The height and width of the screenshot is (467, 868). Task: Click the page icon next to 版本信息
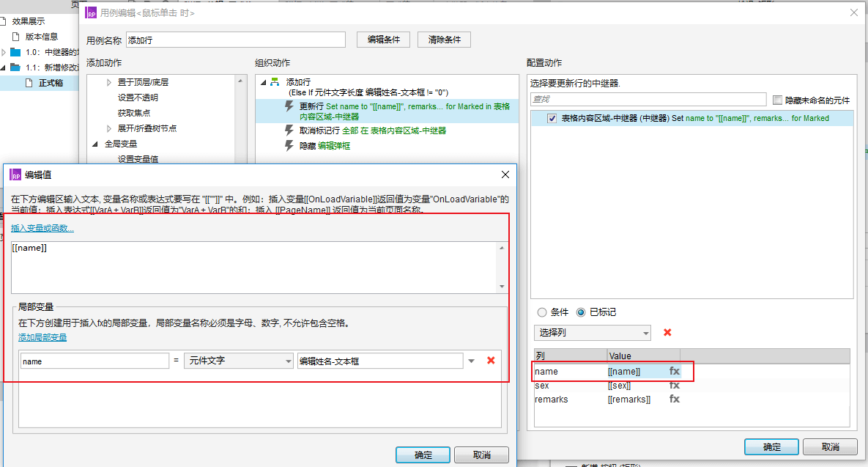pos(16,37)
